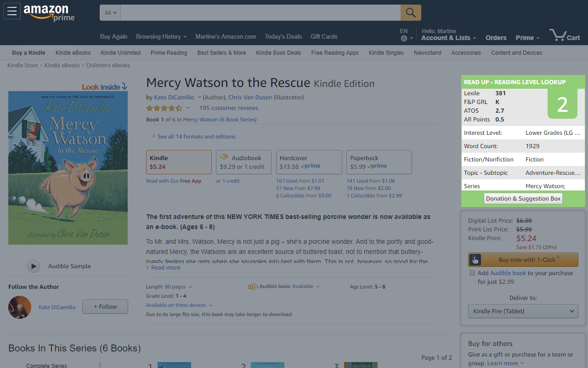Image resolution: width=588 pixels, height=368 pixels.
Task: Expand Available on these devices
Action: (x=179, y=305)
